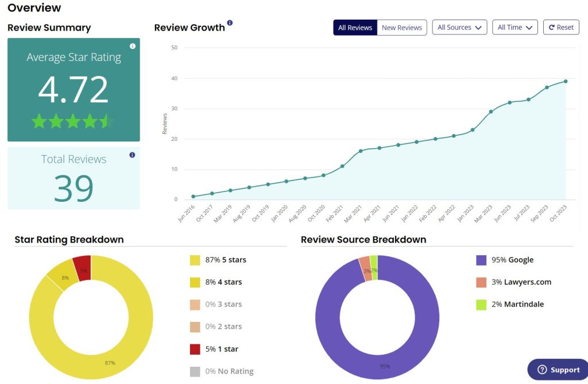The height and width of the screenshot is (384, 588).
Task: Click the info icon beside Review Growth
Action: coord(230,22)
